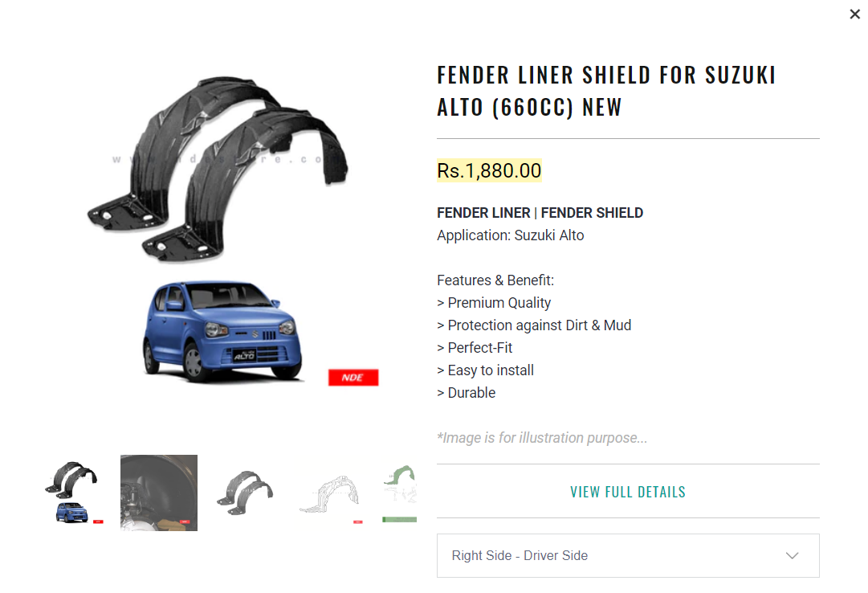Click the image illustration purpose note
Image resolution: width=868 pixels, height=593 pixels.
[x=542, y=438]
